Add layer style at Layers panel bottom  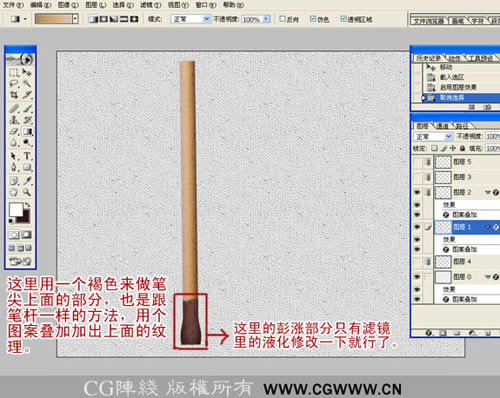click(429, 333)
